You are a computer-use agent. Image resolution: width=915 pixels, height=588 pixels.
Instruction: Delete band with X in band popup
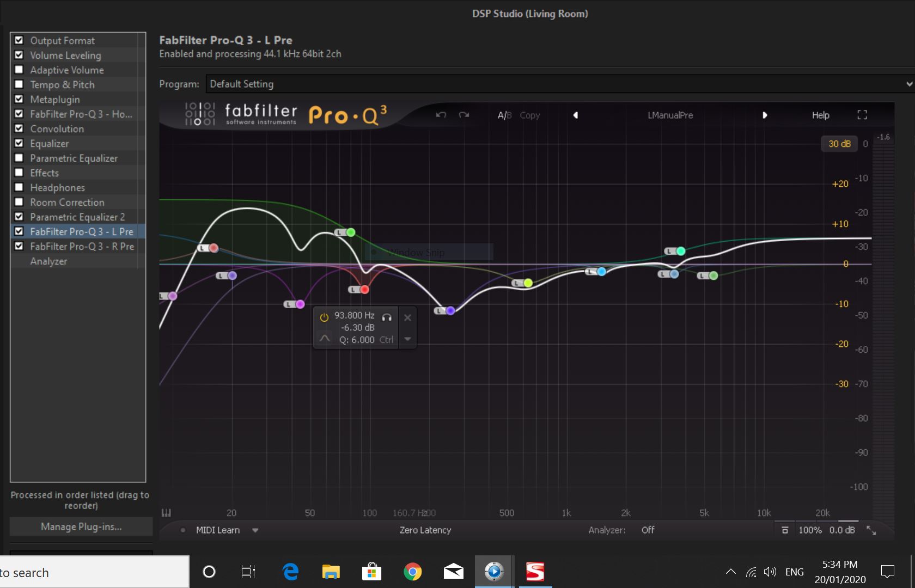click(407, 317)
